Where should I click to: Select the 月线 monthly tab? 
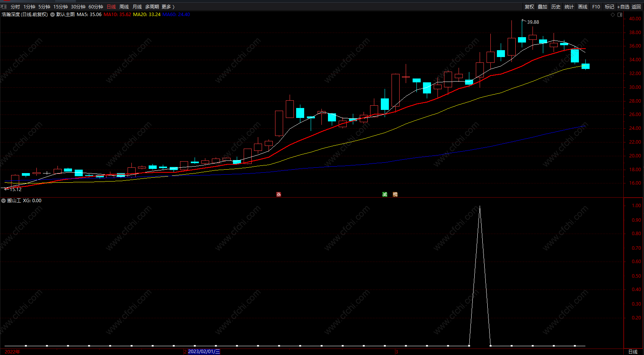point(137,7)
